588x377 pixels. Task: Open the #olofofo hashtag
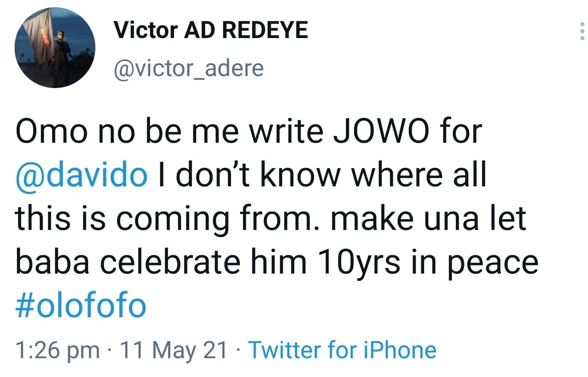pyautogui.click(x=81, y=305)
